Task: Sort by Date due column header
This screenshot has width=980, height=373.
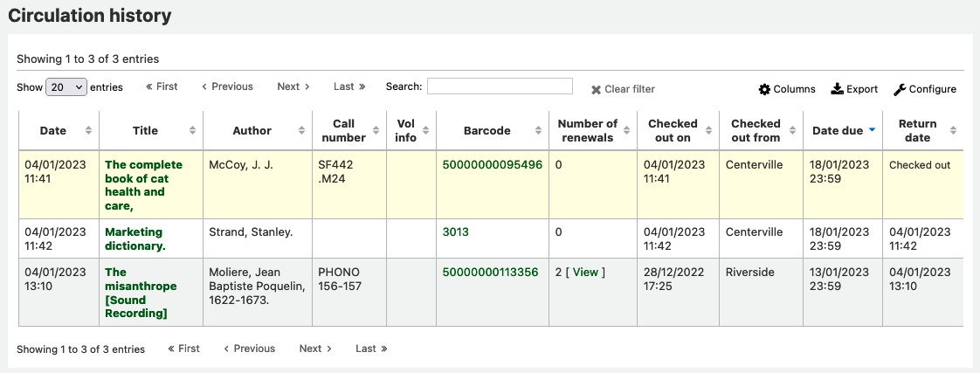Action: pos(838,131)
